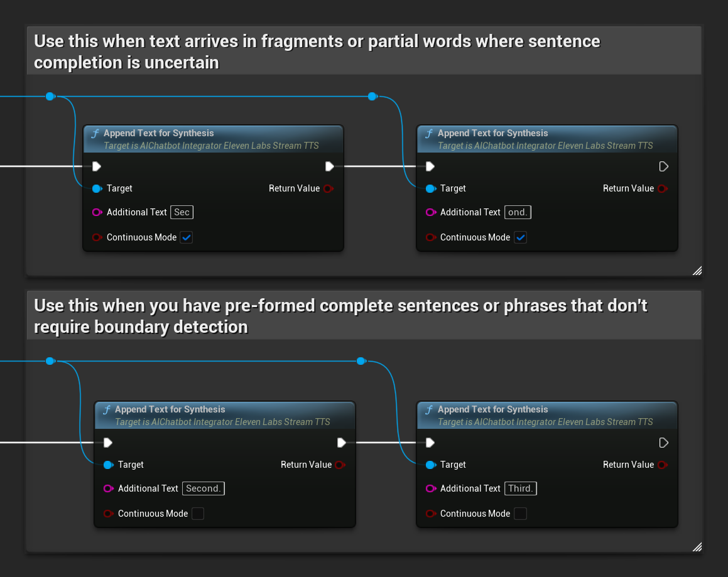The height and width of the screenshot is (577, 728).
Task: Uncheck Continuous Mode on the "ond." node
Action: coord(520,237)
